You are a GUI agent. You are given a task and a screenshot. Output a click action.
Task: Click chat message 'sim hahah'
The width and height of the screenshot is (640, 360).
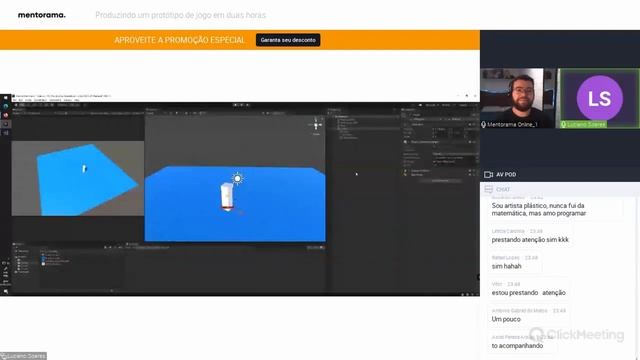point(507,266)
